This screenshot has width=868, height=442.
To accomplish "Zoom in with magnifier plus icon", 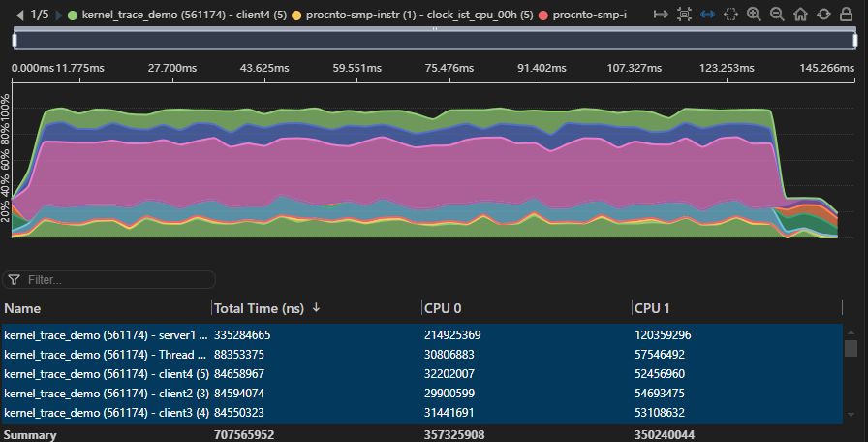I will click(x=755, y=15).
